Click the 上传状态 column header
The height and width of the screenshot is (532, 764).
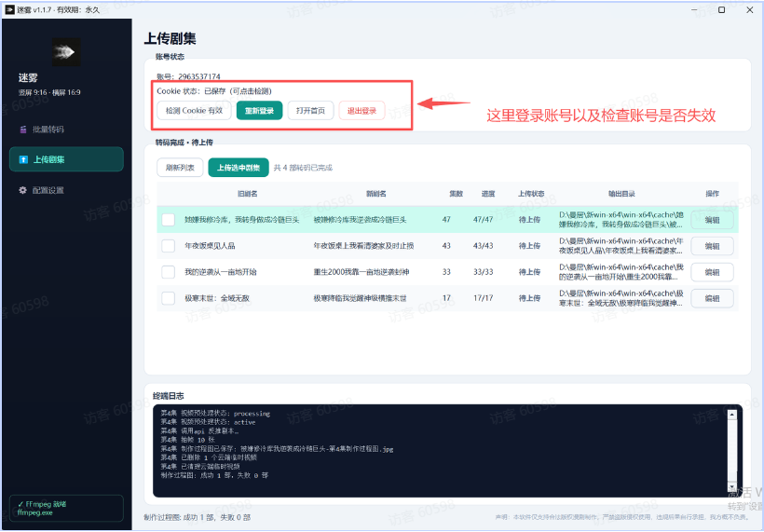pos(531,194)
